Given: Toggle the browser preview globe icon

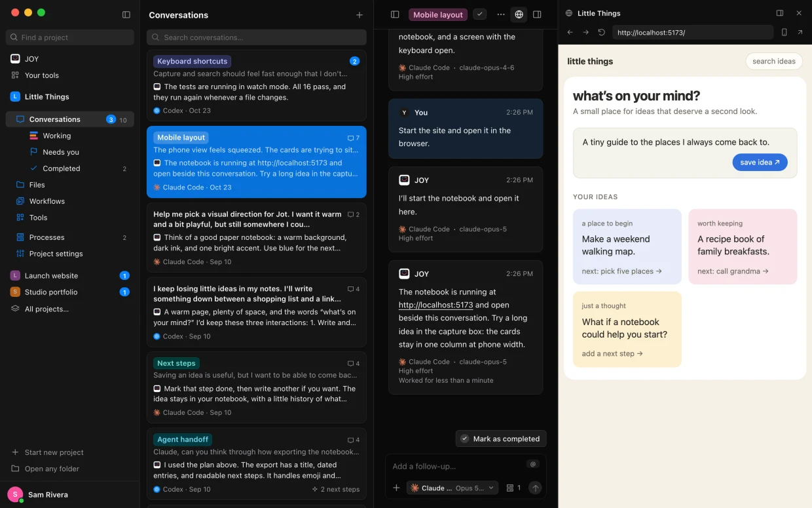Looking at the screenshot, I should point(519,14).
